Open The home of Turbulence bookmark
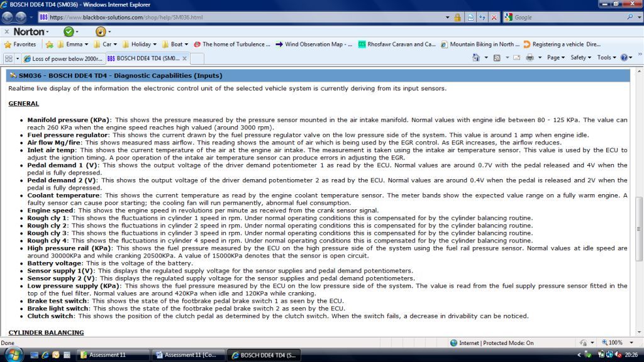Screen dimensions: 644x362 (232, 45)
